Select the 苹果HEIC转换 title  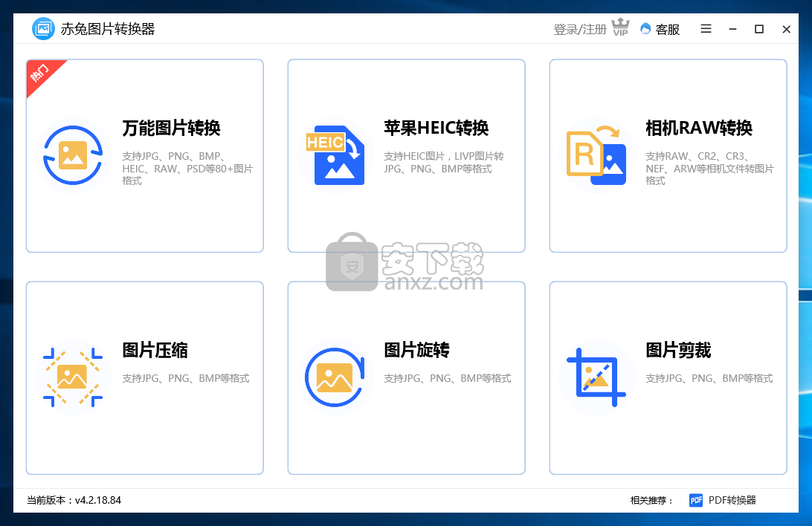click(x=436, y=128)
